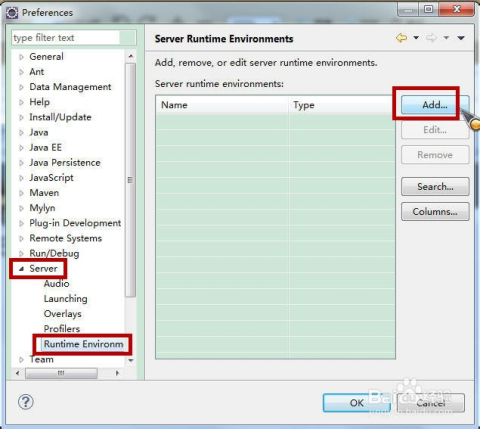
Task: Click the Search... button
Action: [x=435, y=186]
